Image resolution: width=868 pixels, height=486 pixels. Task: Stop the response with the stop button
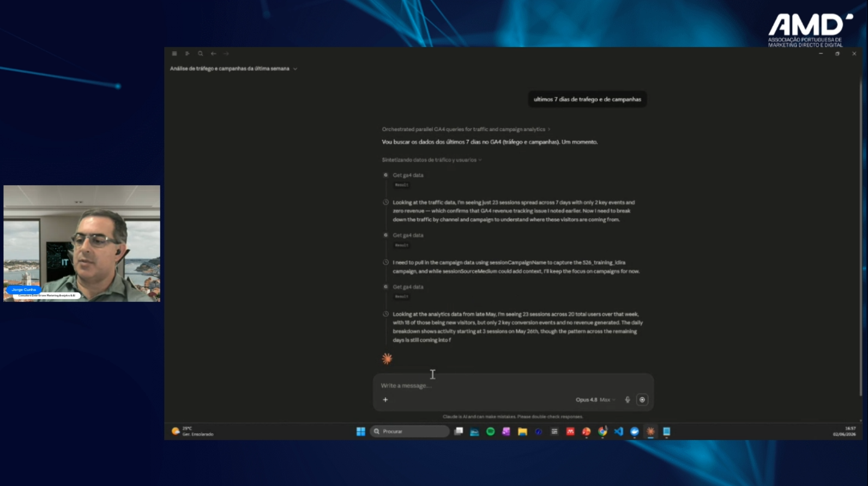(642, 399)
